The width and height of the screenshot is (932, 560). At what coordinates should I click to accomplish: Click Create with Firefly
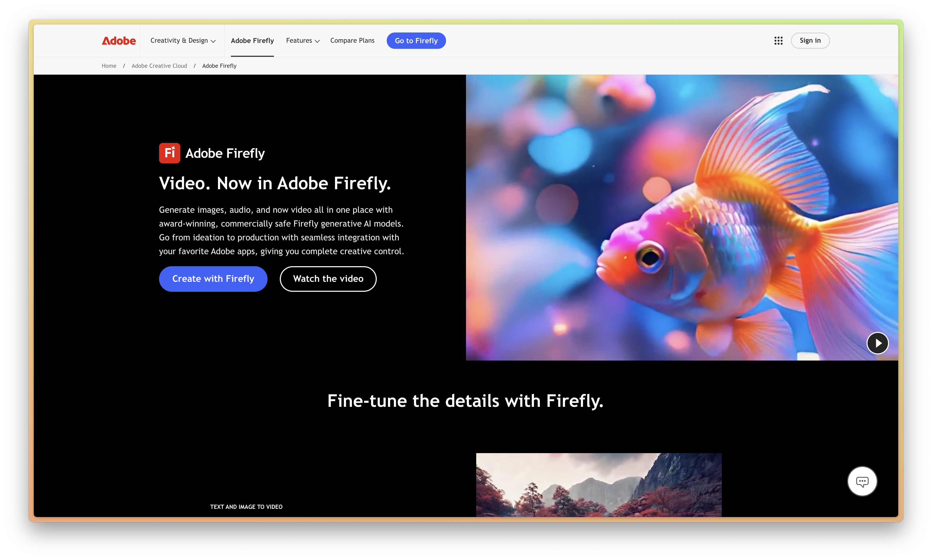click(x=213, y=279)
